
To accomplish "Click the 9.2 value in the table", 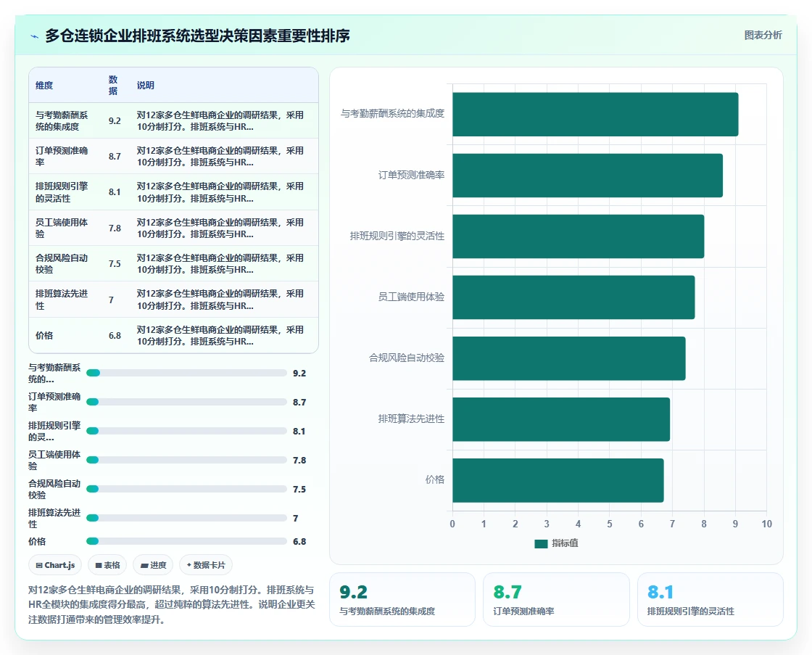I will (x=115, y=121).
